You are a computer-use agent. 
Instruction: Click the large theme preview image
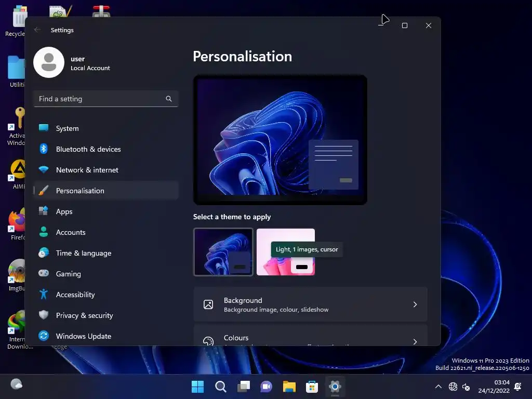coord(280,140)
